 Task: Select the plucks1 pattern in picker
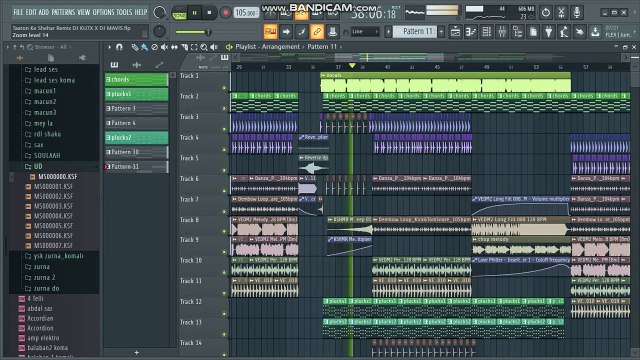tap(136, 94)
